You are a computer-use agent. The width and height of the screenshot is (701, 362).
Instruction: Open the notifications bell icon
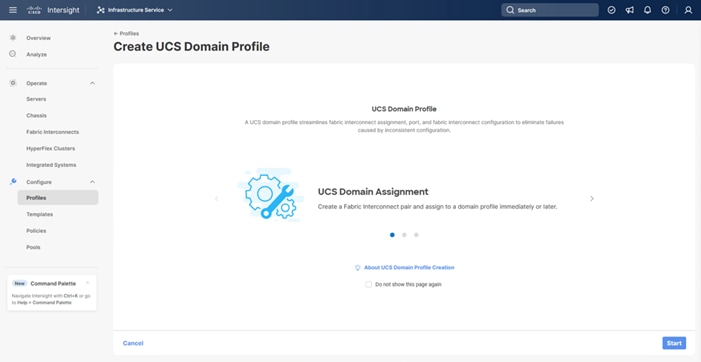tap(647, 10)
